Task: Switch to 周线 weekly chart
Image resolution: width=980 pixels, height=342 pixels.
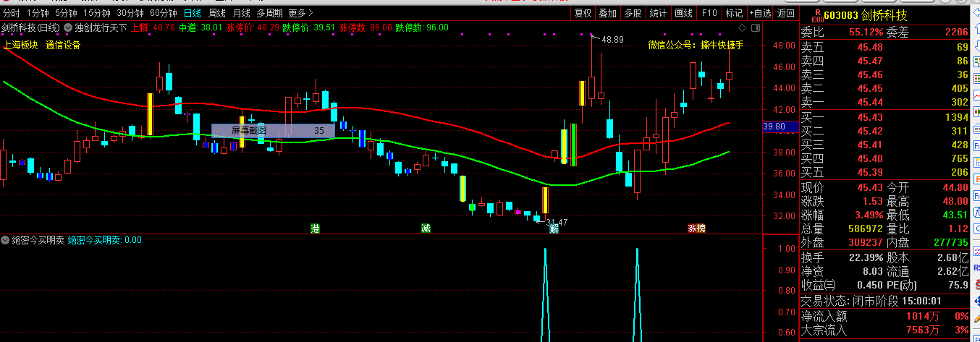Action: click(216, 13)
